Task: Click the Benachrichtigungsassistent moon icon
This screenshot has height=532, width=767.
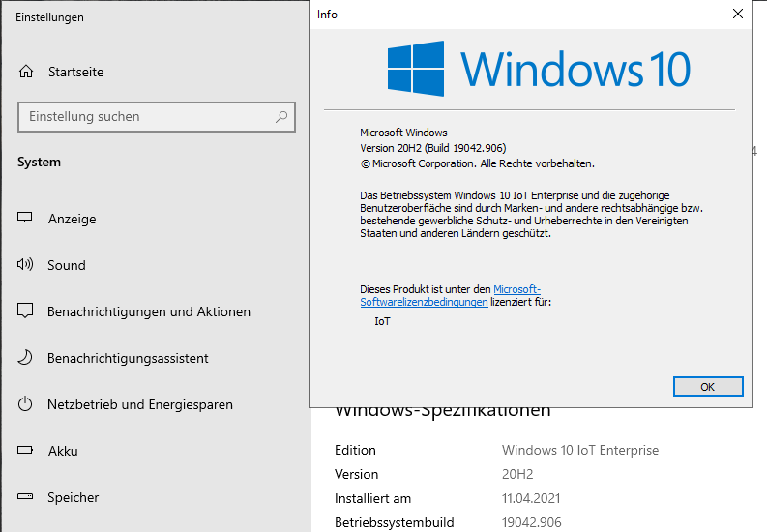Action: pyautogui.click(x=25, y=358)
